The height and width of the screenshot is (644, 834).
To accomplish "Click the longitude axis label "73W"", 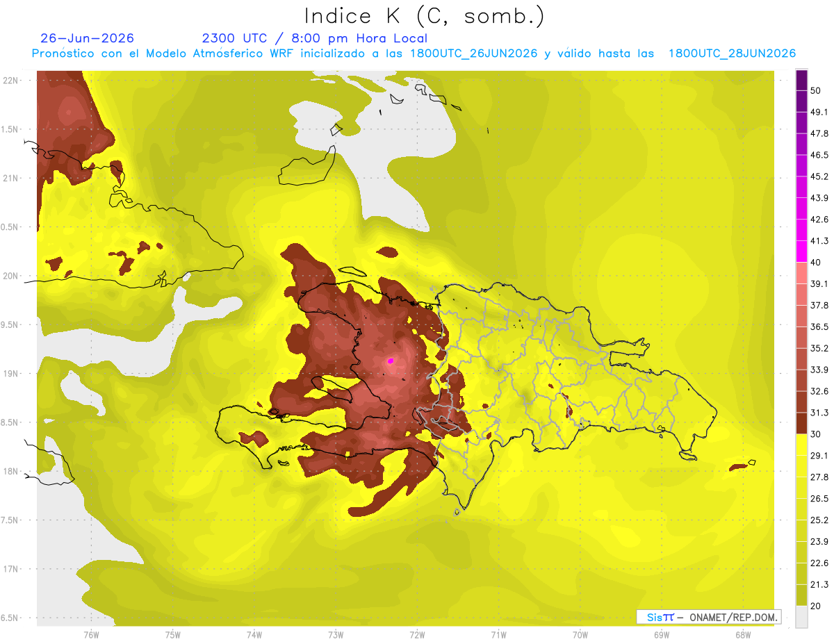I will point(336,634).
